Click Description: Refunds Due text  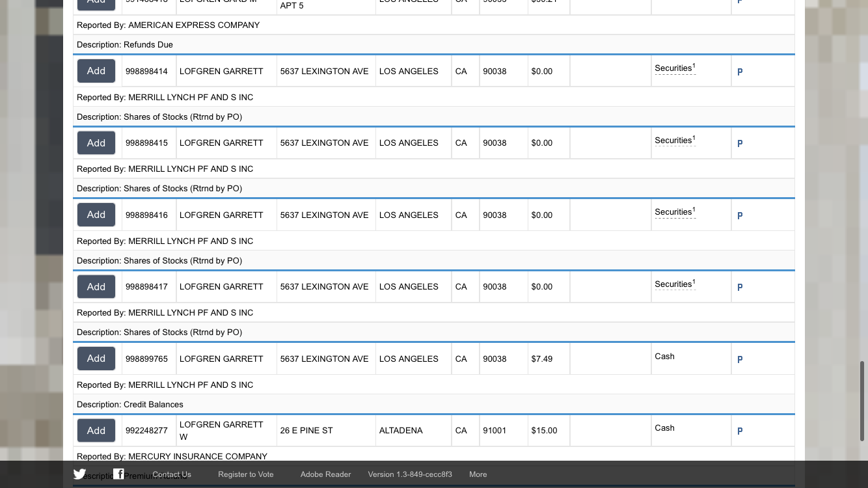pos(125,44)
